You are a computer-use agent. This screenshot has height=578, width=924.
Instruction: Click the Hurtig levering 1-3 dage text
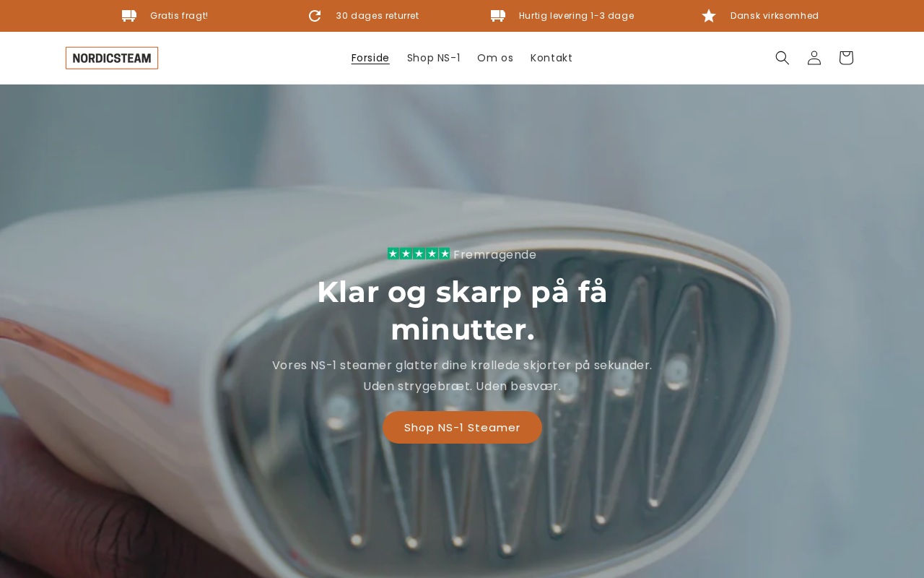tap(577, 16)
